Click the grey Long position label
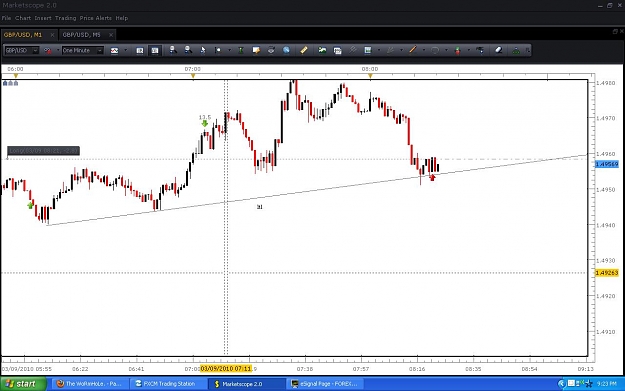 pos(43,151)
